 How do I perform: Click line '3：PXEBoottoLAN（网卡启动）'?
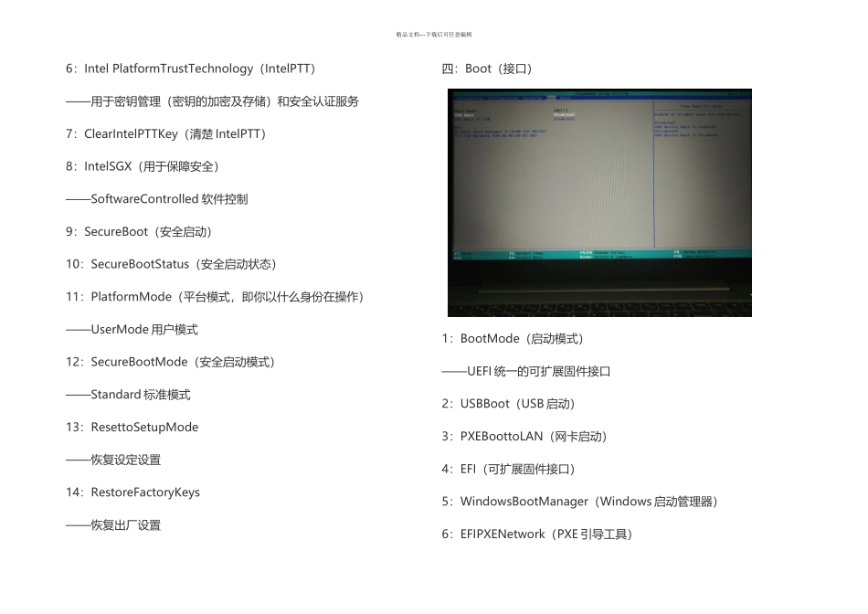point(524,437)
